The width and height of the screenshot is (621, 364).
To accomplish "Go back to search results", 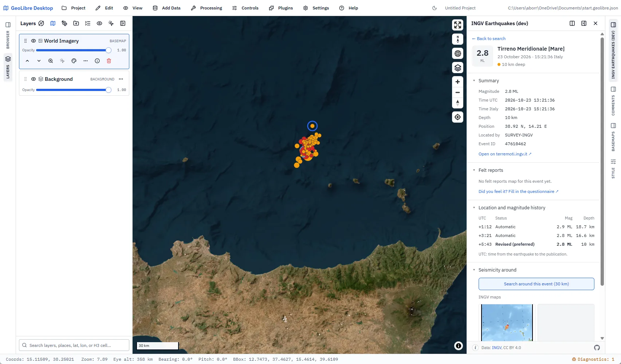I will click(x=488, y=39).
